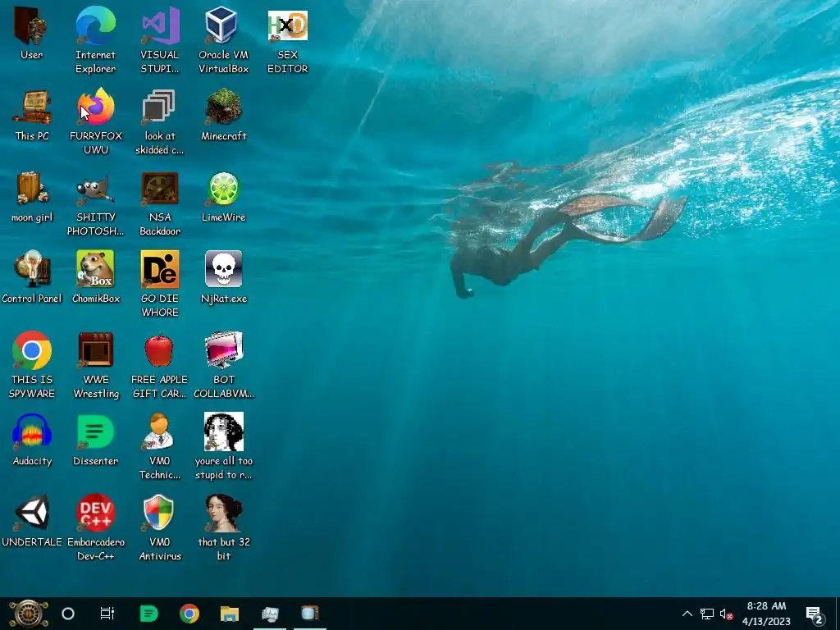Click the 'GO DIE' De icon
Screen dimensions: 840x630
pyautogui.click(x=160, y=284)
